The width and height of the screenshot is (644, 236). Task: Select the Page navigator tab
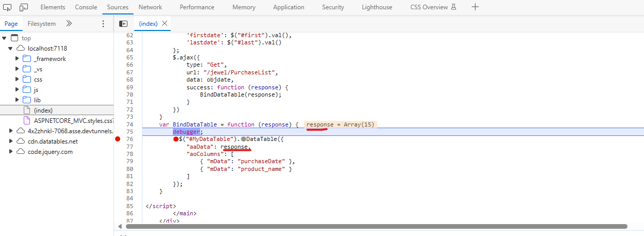11,24
